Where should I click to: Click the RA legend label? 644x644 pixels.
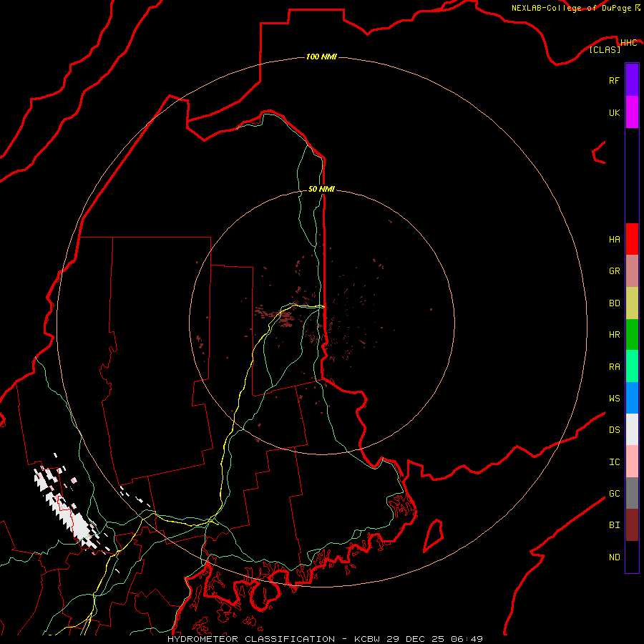pos(614,366)
